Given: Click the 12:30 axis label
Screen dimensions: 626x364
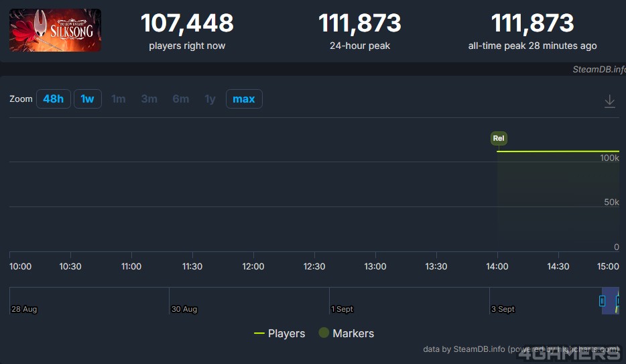Looking at the screenshot, I should (314, 266).
